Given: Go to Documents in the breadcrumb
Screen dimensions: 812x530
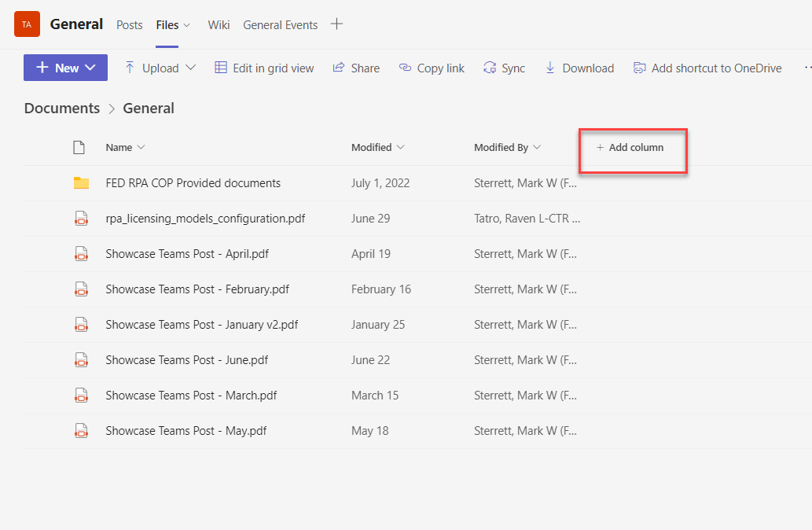Looking at the screenshot, I should tap(62, 108).
